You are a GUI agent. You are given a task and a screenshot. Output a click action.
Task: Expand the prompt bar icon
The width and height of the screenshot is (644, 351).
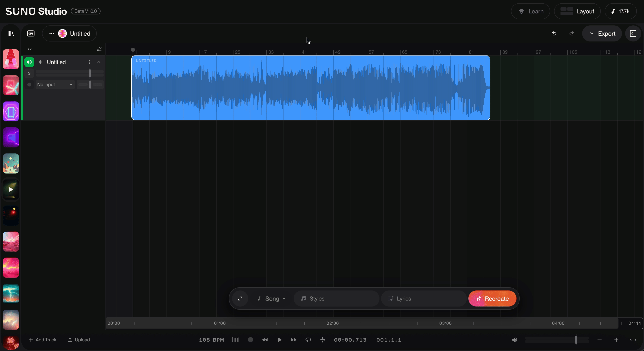(240, 299)
